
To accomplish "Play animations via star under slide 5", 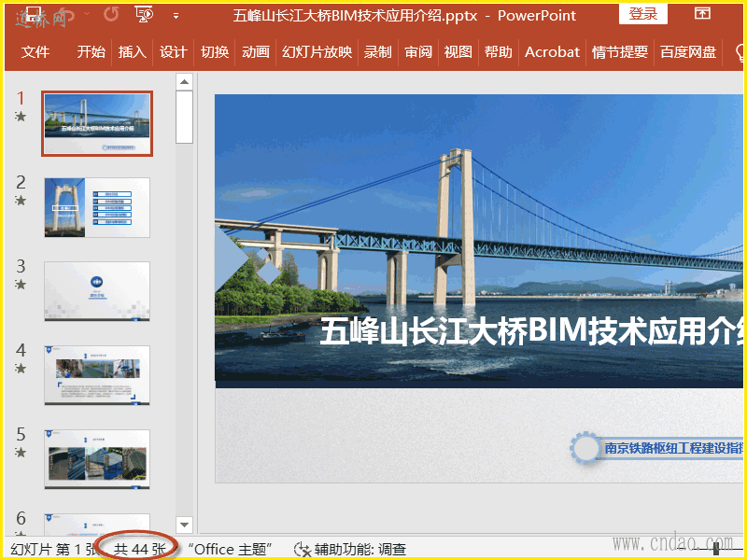I will click(21, 452).
